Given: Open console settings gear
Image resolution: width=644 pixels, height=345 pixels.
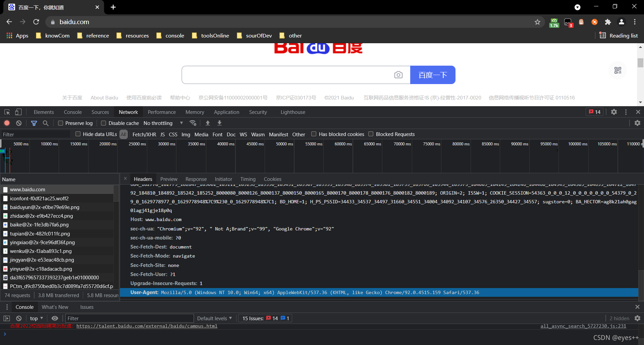Looking at the screenshot, I should pos(637,319).
